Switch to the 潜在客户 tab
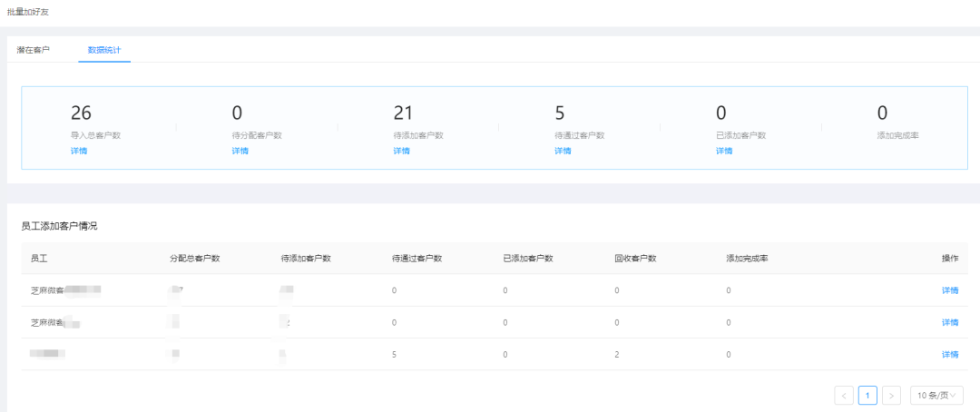The height and width of the screenshot is (412, 980). point(34,50)
